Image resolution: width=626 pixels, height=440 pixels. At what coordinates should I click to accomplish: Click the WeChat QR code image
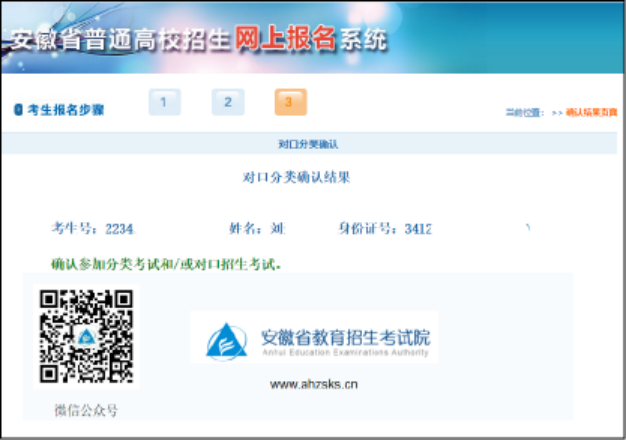[x=85, y=336]
